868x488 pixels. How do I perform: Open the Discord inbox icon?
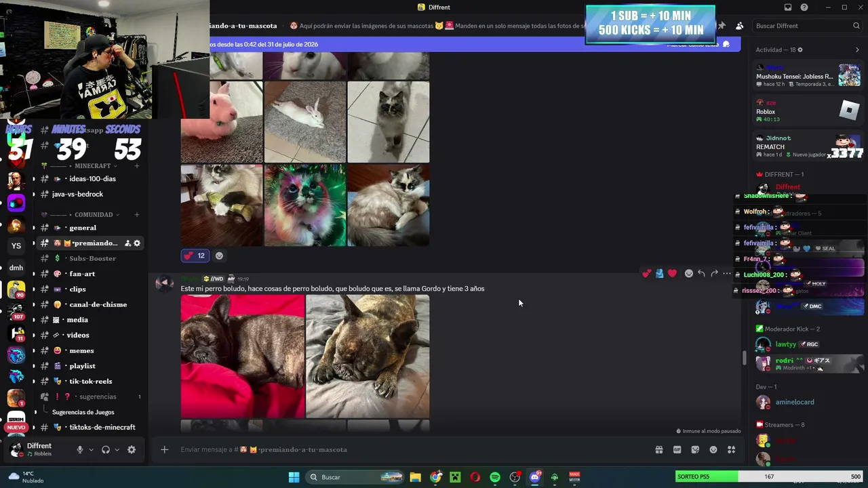point(788,7)
